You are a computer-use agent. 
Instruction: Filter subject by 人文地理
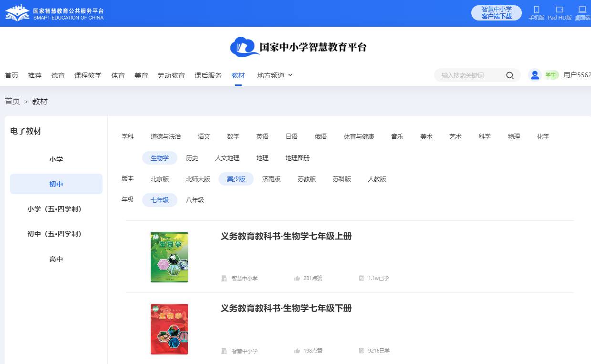tap(228, 158)
